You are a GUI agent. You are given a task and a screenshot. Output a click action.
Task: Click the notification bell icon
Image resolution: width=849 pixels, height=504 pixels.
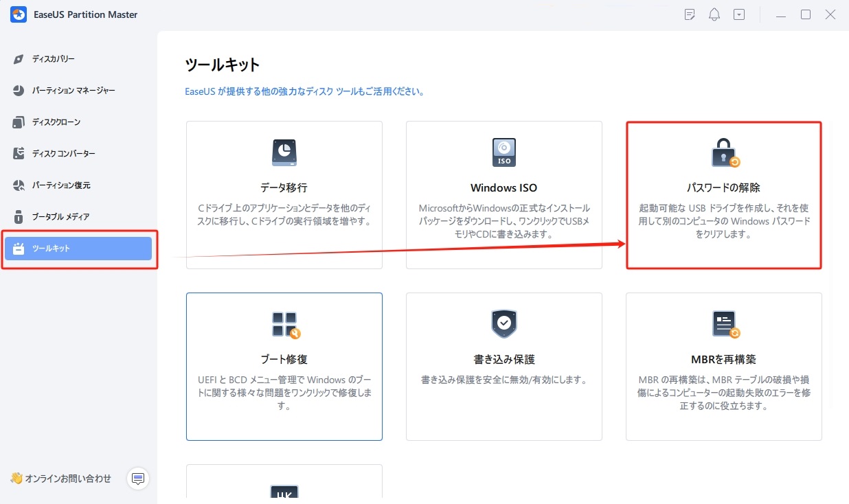[714, 14]
